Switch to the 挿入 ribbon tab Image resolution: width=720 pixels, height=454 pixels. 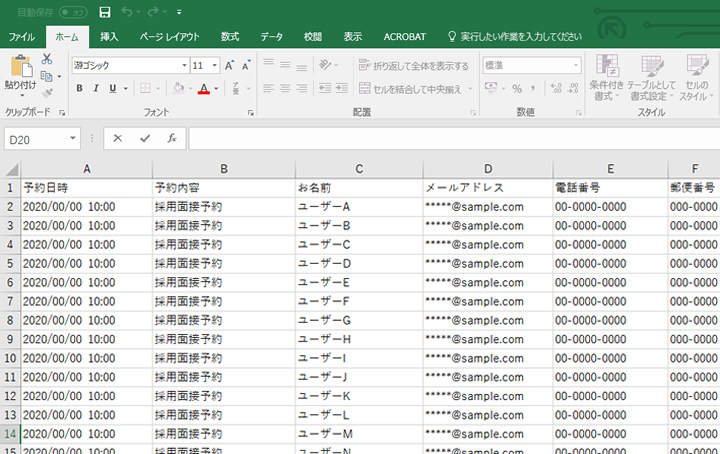pyautogui.click(x=109, y=37)
